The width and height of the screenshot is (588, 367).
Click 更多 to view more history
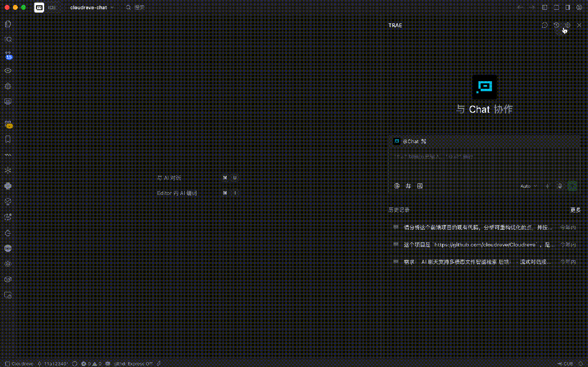575,210
